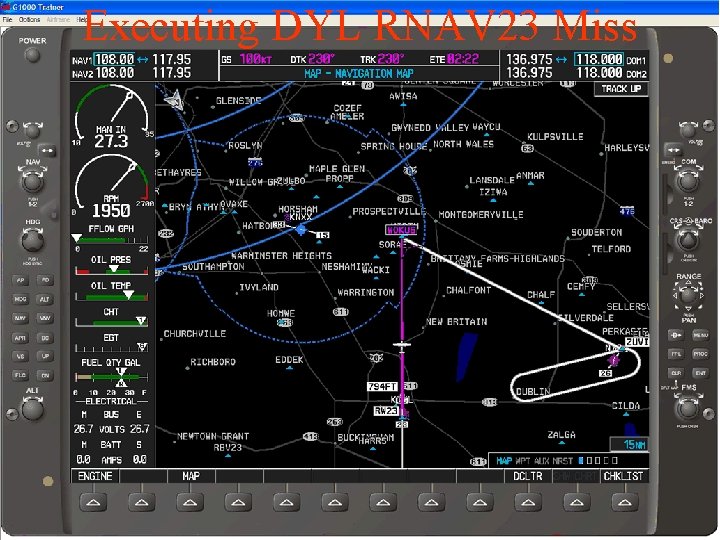
Task: Open the Airframe menu
Action: pyautogui.click(x=58, y=20)
